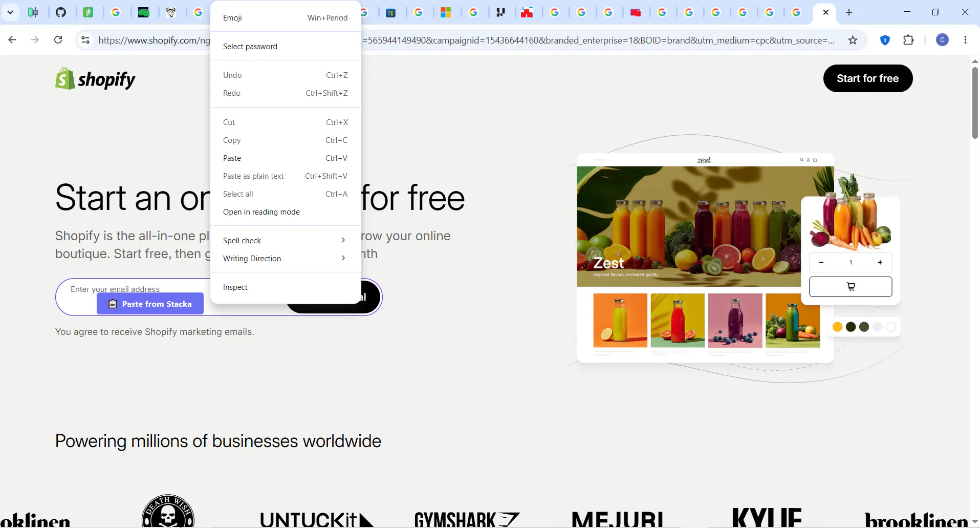The height and width of the screenshot is (528, 980).
Task: Open Chrome's three-dot menu
Action: [x=965, y=40]
